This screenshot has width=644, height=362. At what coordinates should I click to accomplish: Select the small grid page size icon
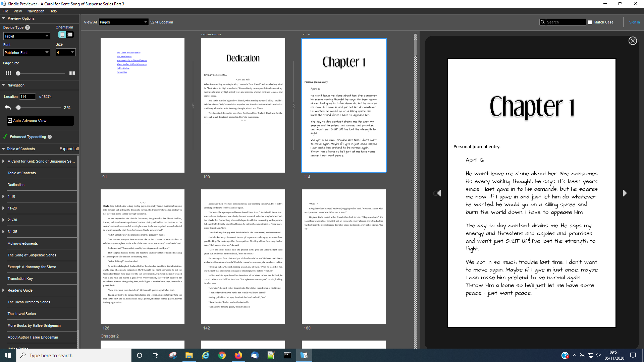pos(8,73)
